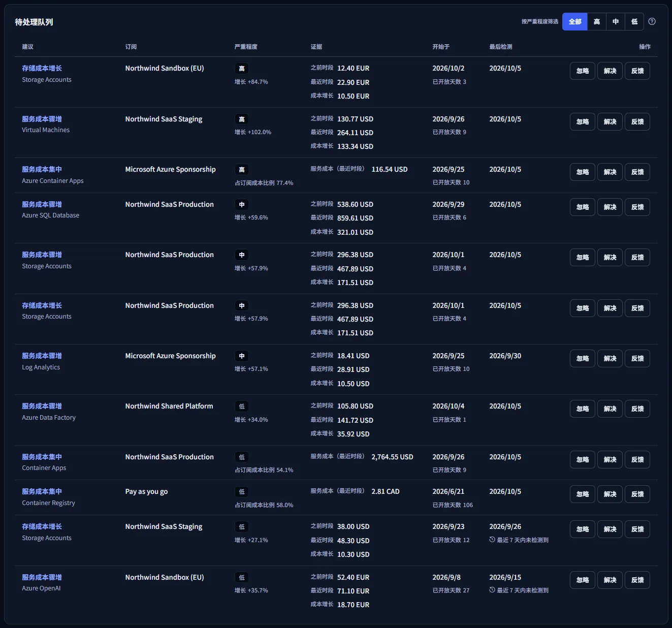672x628 pixels.
Task: Select the 全部 severity filter
Action: coord(575,21)
